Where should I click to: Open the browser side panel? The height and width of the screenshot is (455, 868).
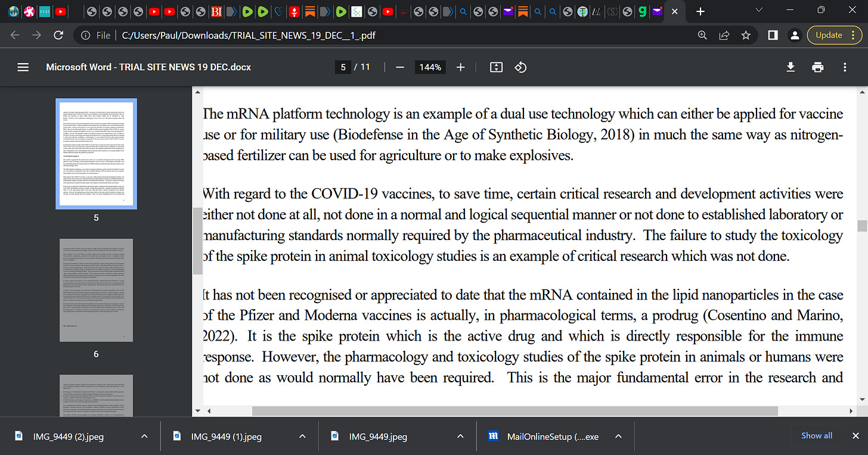pos(773,35)
